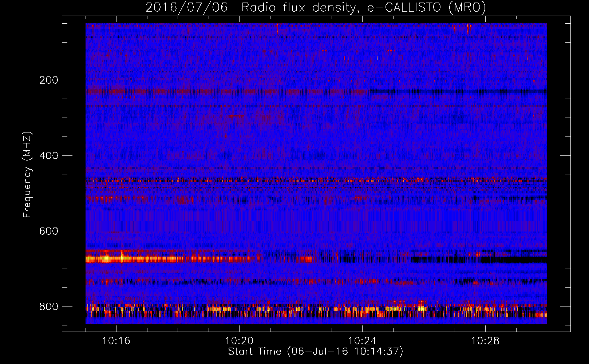Click the 200 frequency tick label
The width and height of the screenshot is (589, 364).
point(49,80)
